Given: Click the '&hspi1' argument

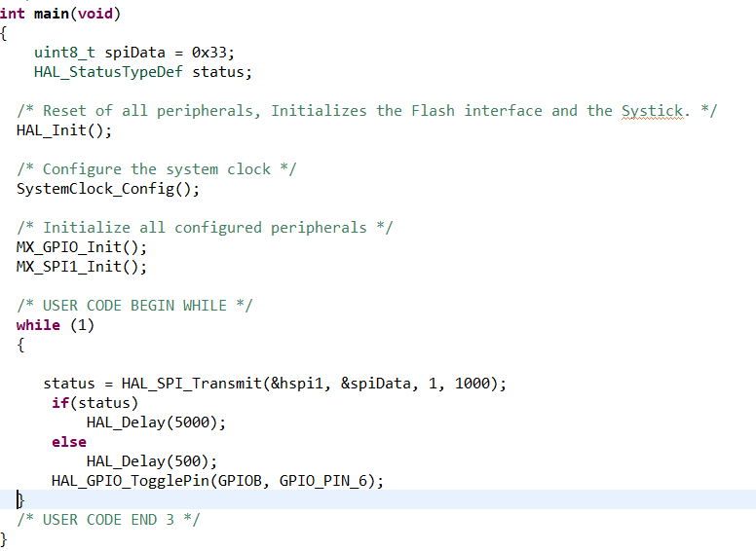Looking at the screenshot, I should tap(296, 384).
